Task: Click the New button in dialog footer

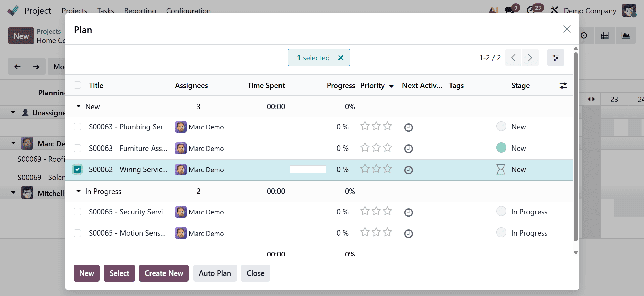Action: click(87, 273)
